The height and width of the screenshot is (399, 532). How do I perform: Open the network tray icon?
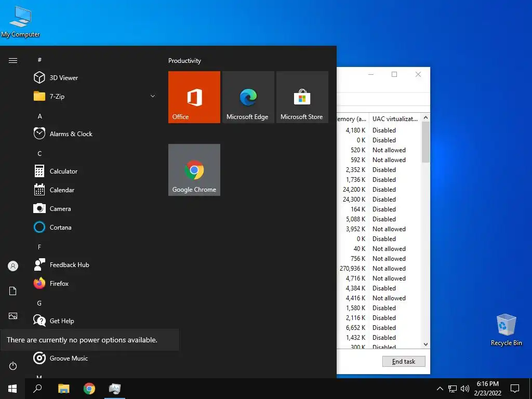453,389
